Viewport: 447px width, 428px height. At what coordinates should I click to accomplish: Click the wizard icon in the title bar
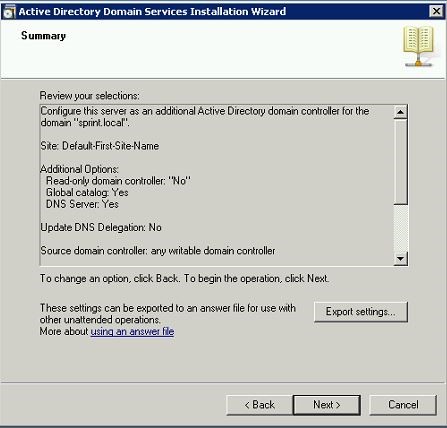[9, 12]
